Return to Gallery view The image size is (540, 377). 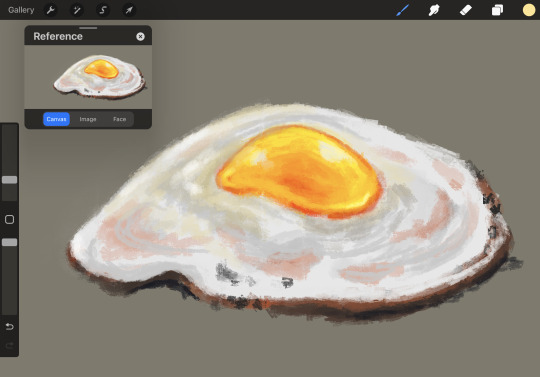[21, 10]
